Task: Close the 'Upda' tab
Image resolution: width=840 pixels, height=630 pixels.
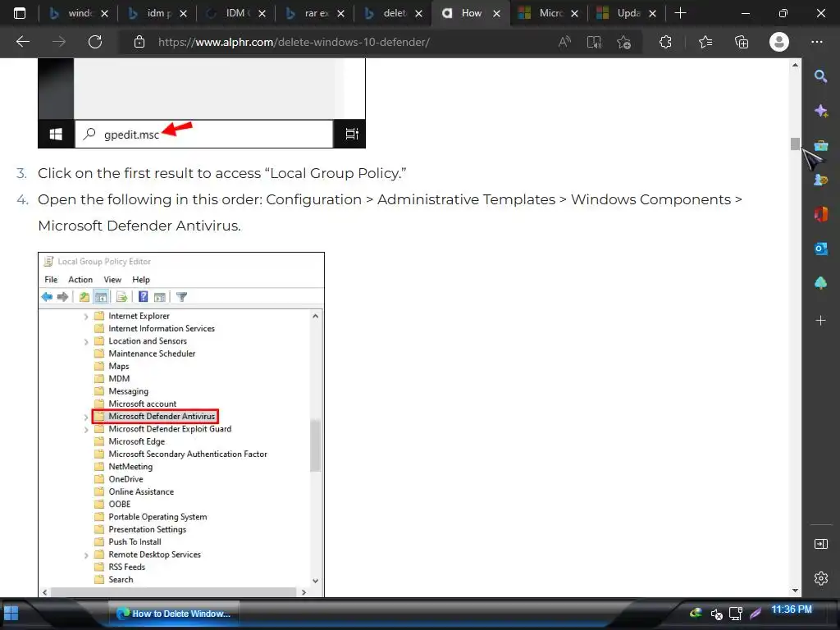Action: click(x=652, y=13)
